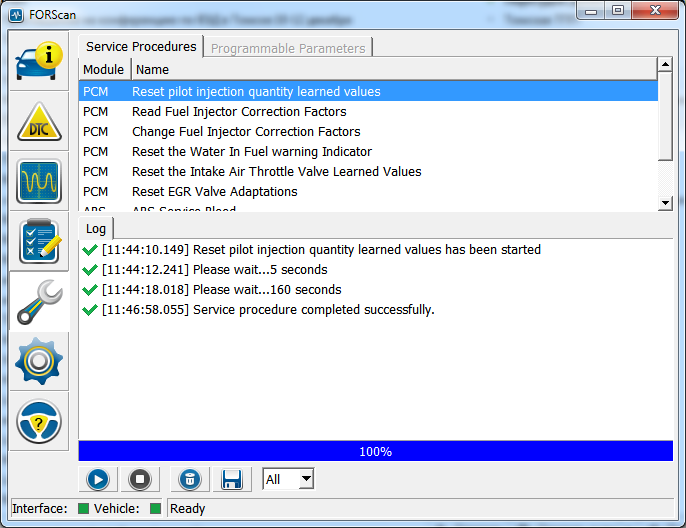The height and width of the screenshot is (528, 686).
Task: Open the Log tab
Action: 96,229
